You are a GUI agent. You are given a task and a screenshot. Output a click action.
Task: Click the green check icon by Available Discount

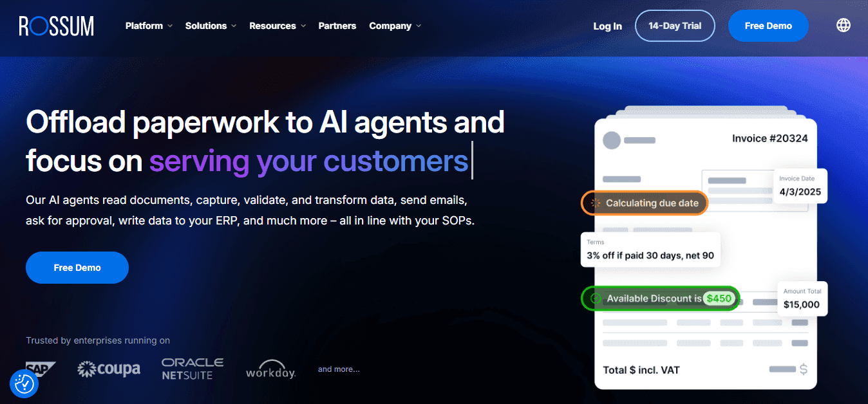point(596,298)
